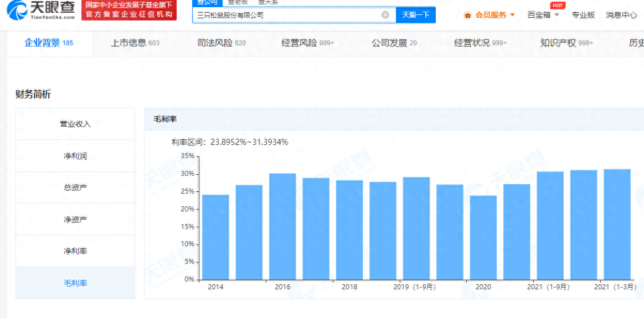Image resolution: width=644 pixels, height=318 pixels.
Task: Click the 会员服务 link
Action: click(491, 15)
